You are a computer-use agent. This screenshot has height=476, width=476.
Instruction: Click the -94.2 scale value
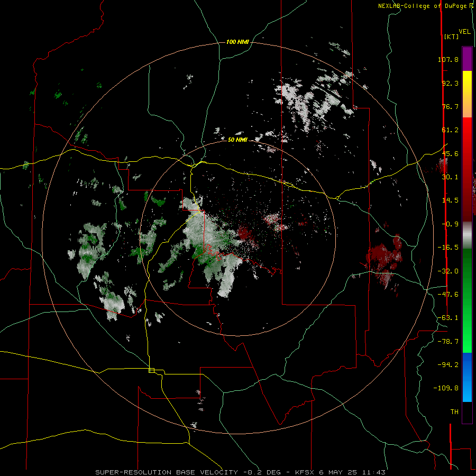(x=448, y=365)
